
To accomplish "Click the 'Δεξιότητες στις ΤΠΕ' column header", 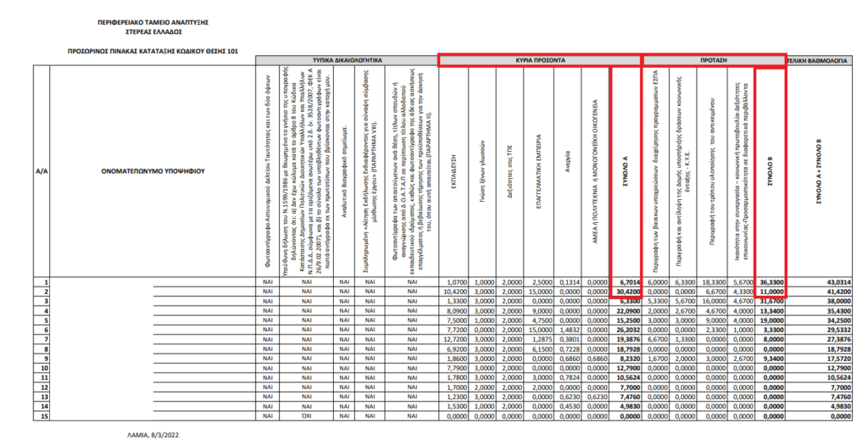I will pyautogui.click(x=510, y=171).
